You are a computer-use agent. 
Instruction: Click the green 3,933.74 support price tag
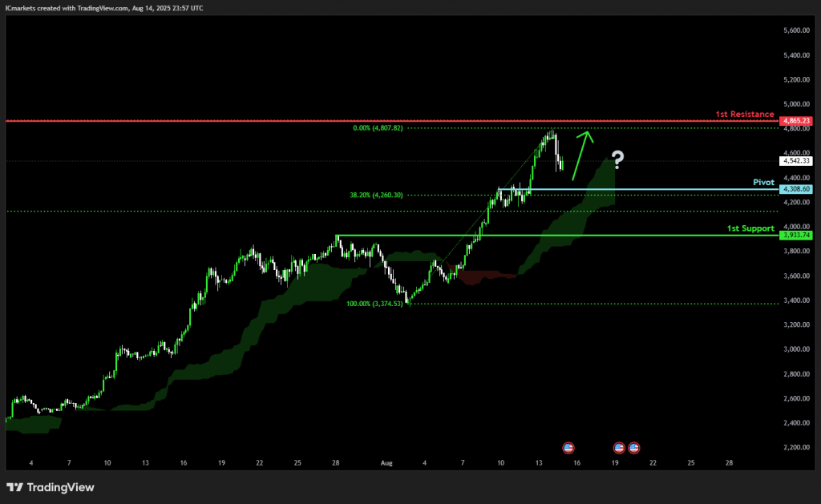(x=796, y=235)
